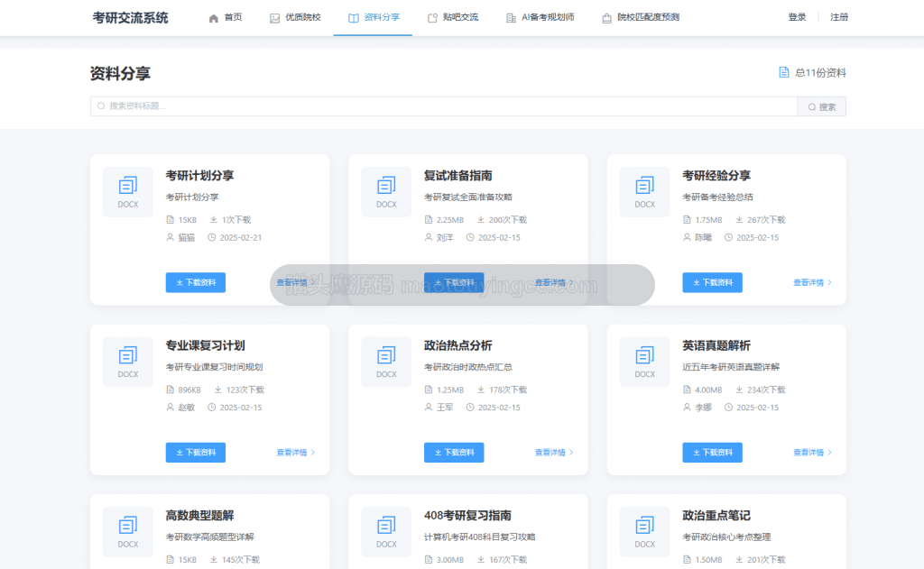Click the DOCX icon on 政治热点分析 card
This screenshot has height=569, width=924.
[386, 362]
